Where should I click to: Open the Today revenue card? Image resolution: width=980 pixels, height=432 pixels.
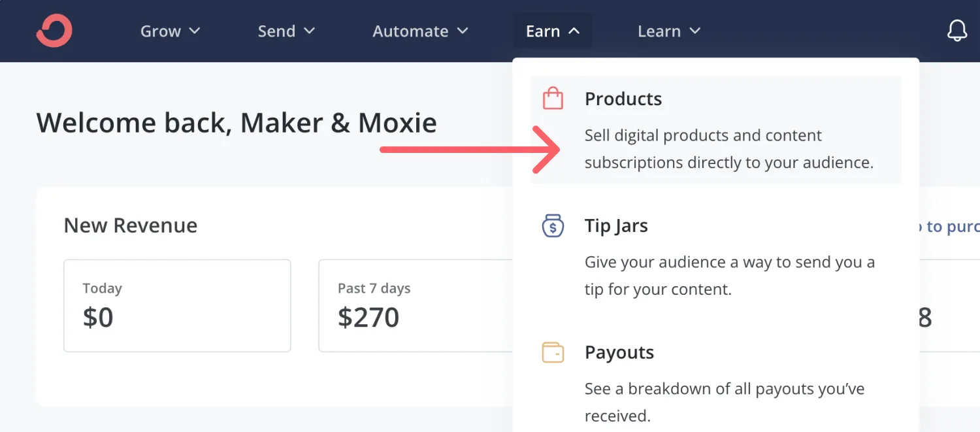click(x=176, y=305)
